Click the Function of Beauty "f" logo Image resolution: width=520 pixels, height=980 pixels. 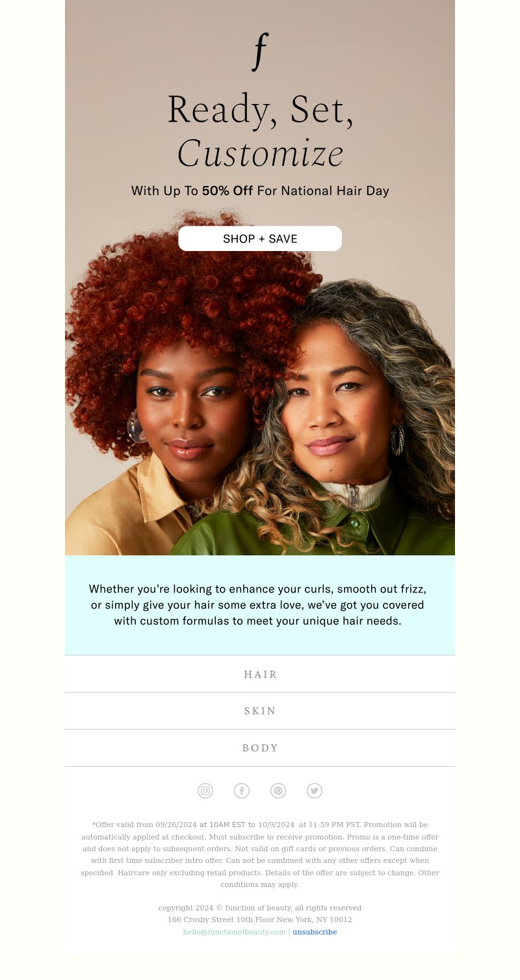[260, 51]
